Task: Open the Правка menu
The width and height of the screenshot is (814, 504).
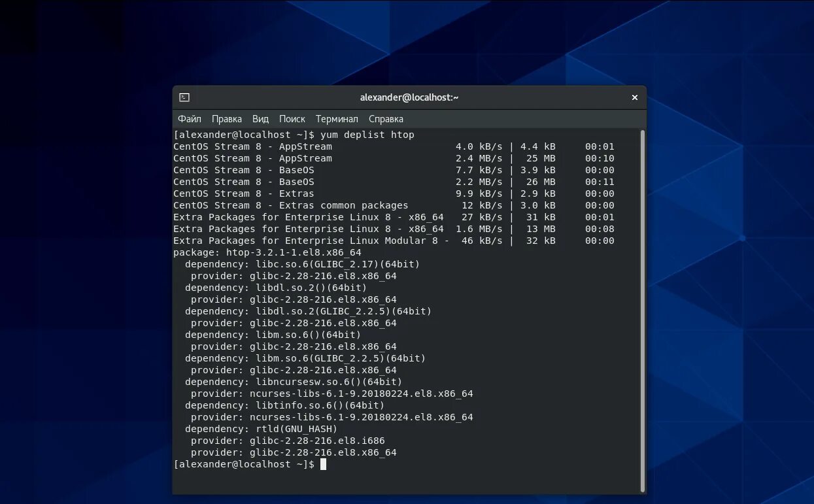Action: click(227, 119)
